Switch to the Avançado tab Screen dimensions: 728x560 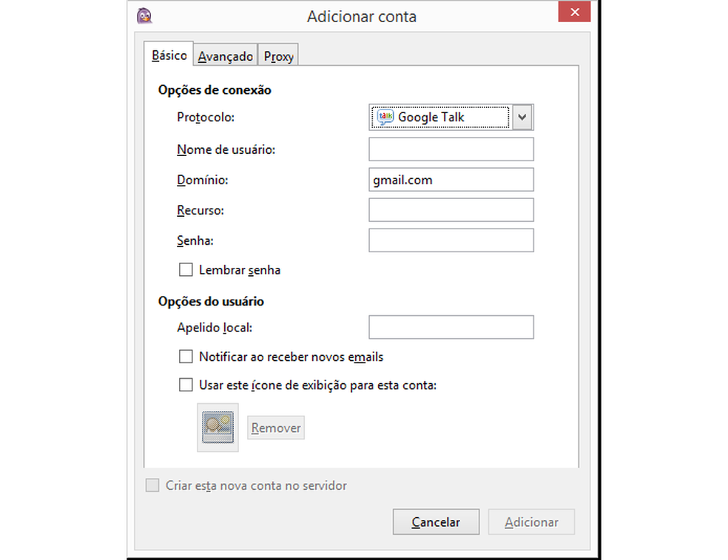pyautogui.click(x=225, y=55)
